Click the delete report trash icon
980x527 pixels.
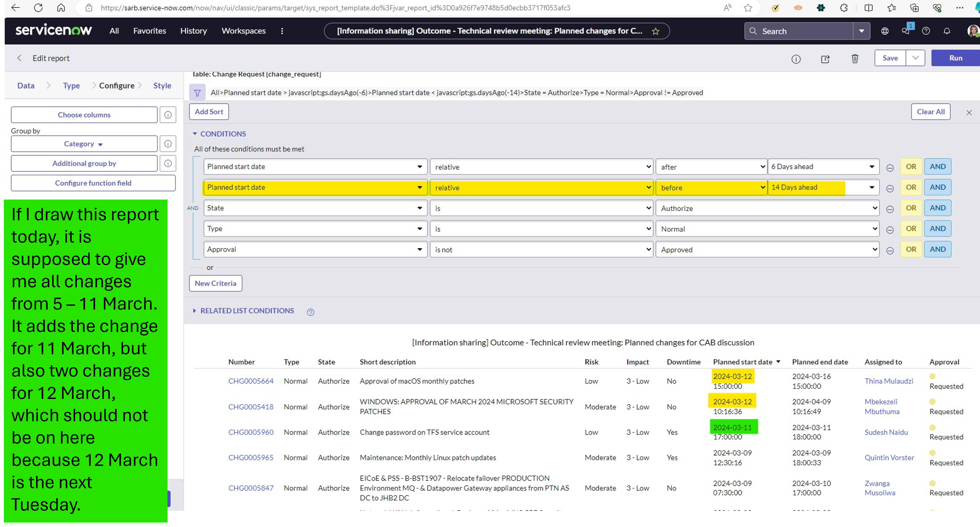tap(855, 59)
